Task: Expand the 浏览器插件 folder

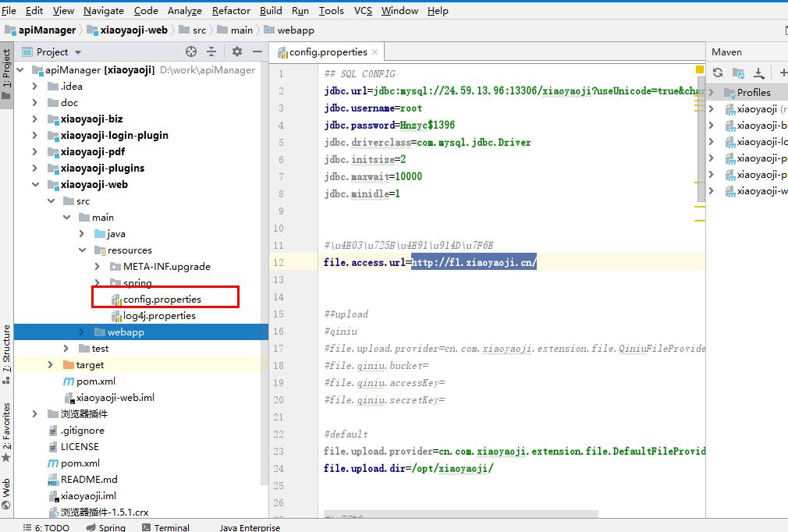Action: tap(34, 414)
